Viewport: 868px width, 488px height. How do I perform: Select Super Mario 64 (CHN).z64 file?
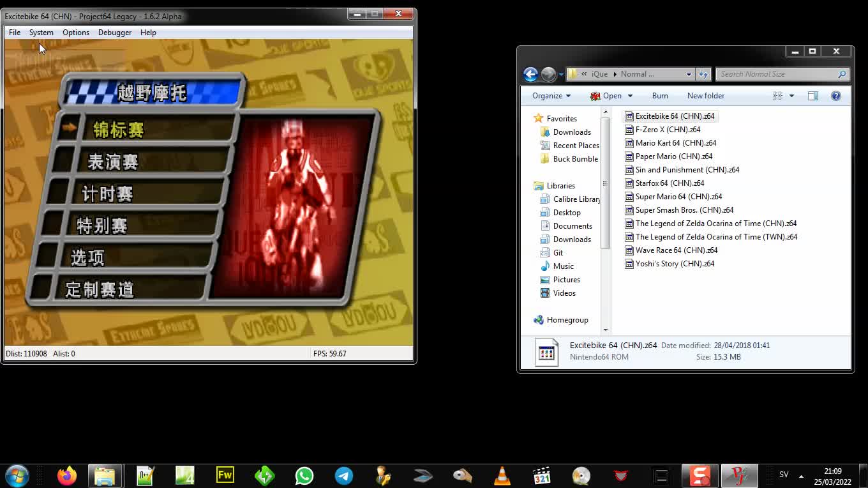673,197
